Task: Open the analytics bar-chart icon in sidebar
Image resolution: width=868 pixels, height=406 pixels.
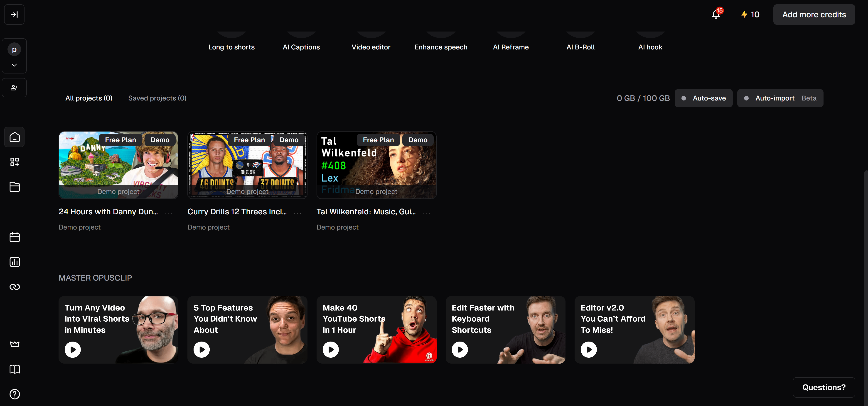Action: click(14, 262)
